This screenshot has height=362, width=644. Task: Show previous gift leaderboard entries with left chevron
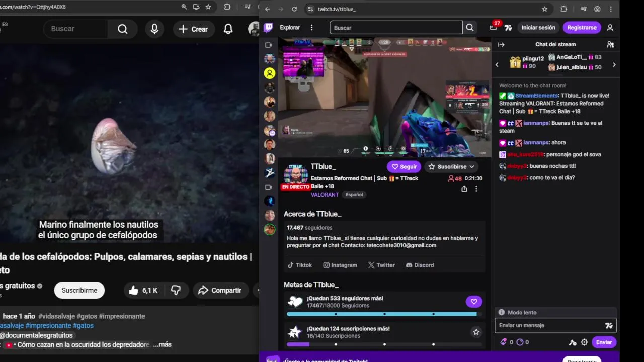click(x=497, y=65)
